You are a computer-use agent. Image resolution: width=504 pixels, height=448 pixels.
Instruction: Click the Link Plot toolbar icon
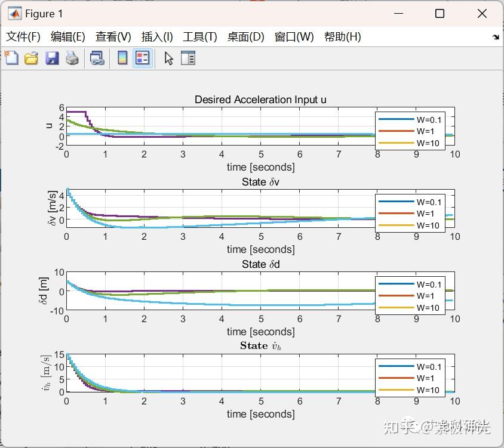[97, 58]
